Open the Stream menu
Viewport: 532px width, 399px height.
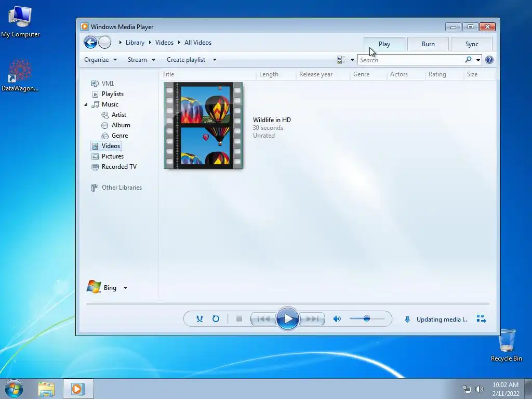(x=141, y=60)
